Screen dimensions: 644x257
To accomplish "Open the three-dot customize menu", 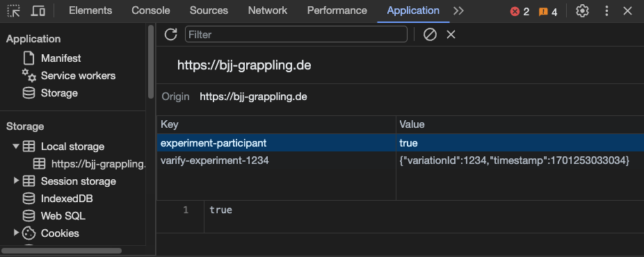I will [606, 11].
